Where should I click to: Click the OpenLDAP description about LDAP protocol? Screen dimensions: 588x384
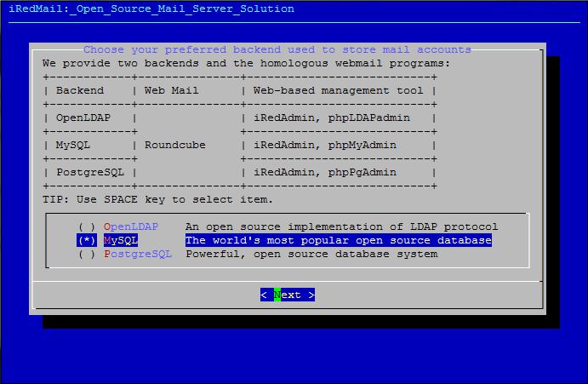[x=341, y=227]
